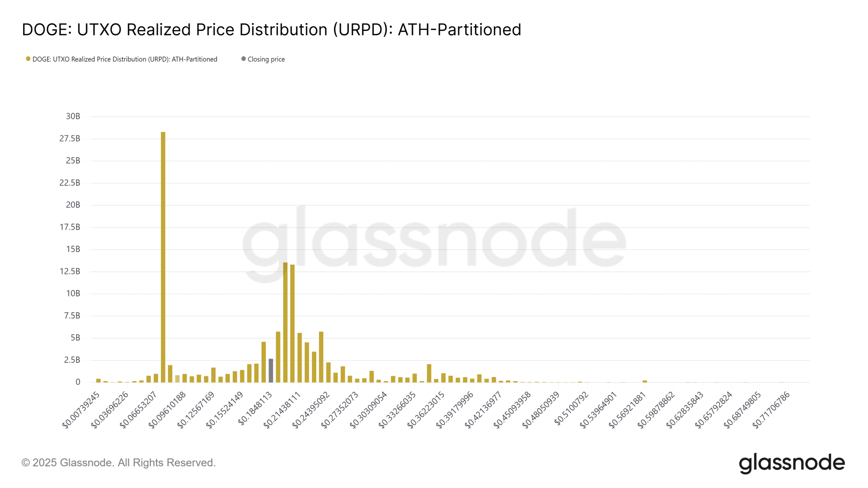Viewport: 868px width, 488px height.
Task: Toggle the DOGE URPD ATH-Partitioned legend label
Action: pos(125,59)
